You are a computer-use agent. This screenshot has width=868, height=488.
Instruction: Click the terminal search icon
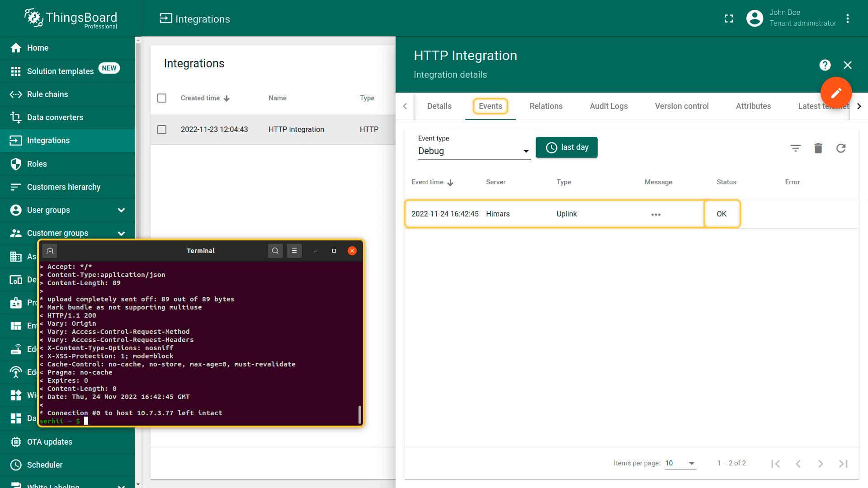click(275, 251)
